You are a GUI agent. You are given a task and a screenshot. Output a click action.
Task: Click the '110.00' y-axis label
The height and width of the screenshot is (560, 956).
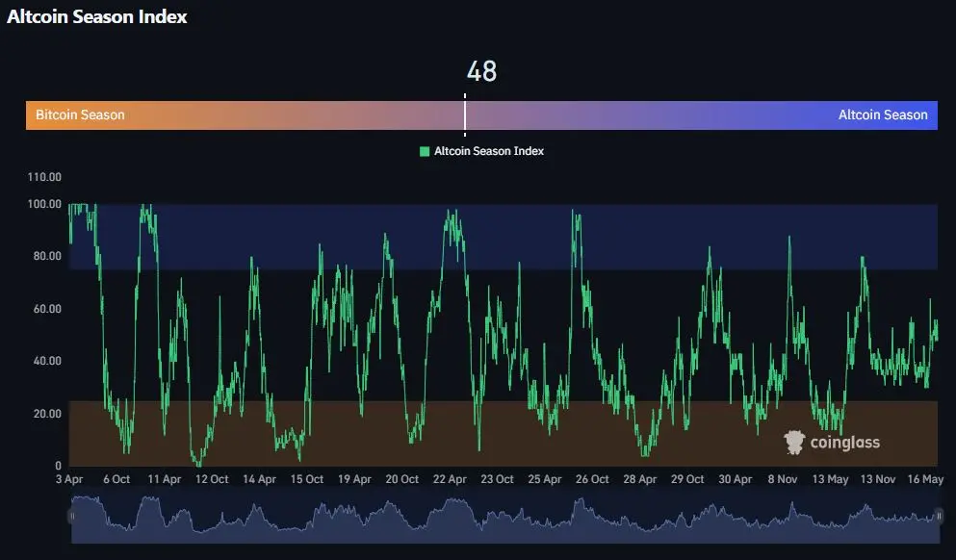pyautogui.click(x=44, y=177)
